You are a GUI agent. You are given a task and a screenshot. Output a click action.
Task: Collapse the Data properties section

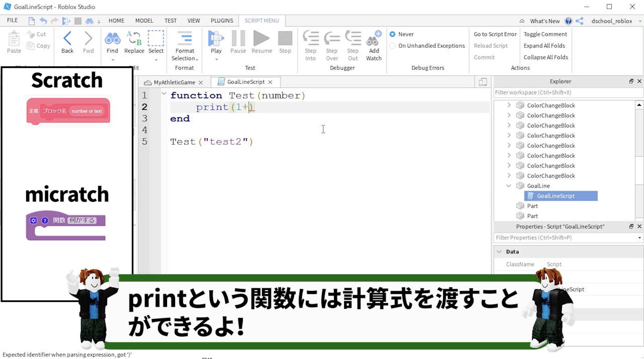point(499,252)
